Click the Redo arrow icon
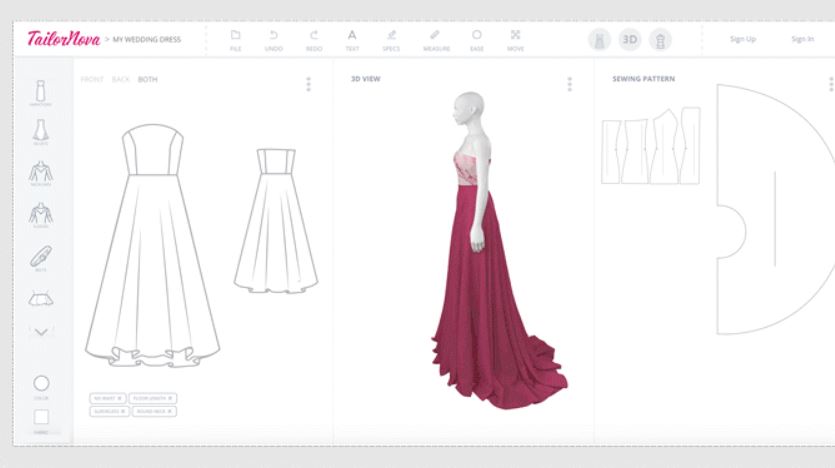This screenshot has height=468, width=835. click(314, 35)
